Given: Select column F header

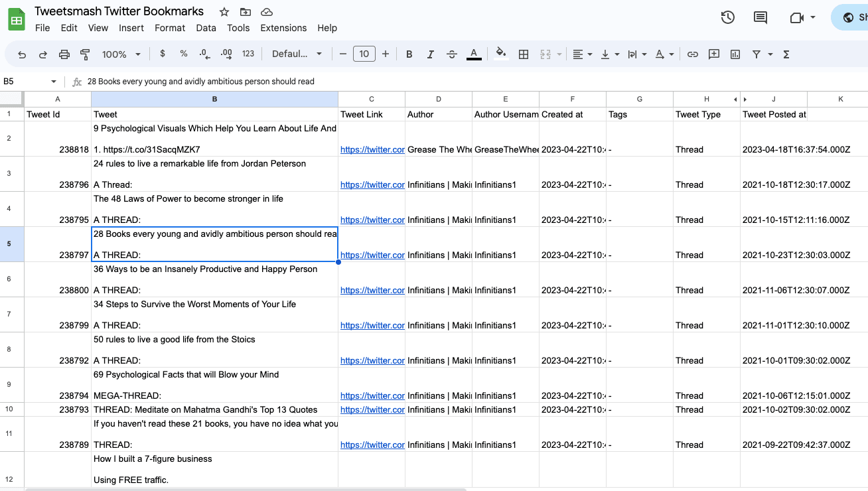Looking at the screenshot, I should (x=573, y=99).
